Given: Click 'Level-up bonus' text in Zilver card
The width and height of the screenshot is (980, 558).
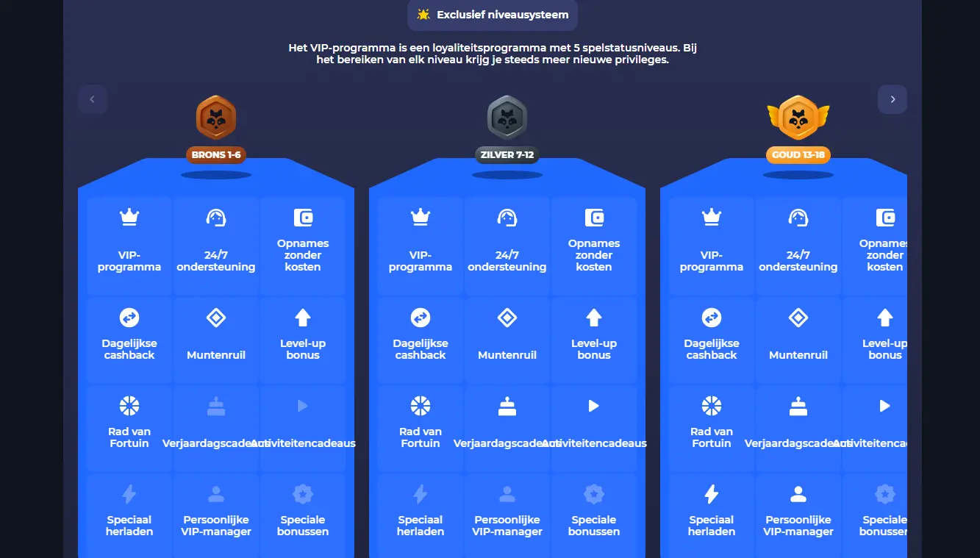Looking at the screenshot, I should tap(594, 349).
